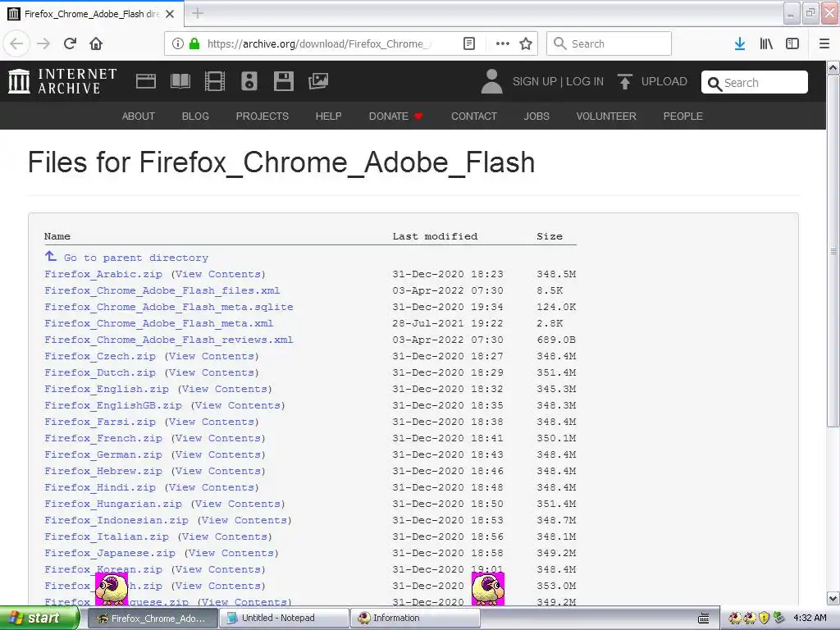This screenshot has height=630, width=840.
Task: Open the Firefox library icon
Action: [766, 43]
